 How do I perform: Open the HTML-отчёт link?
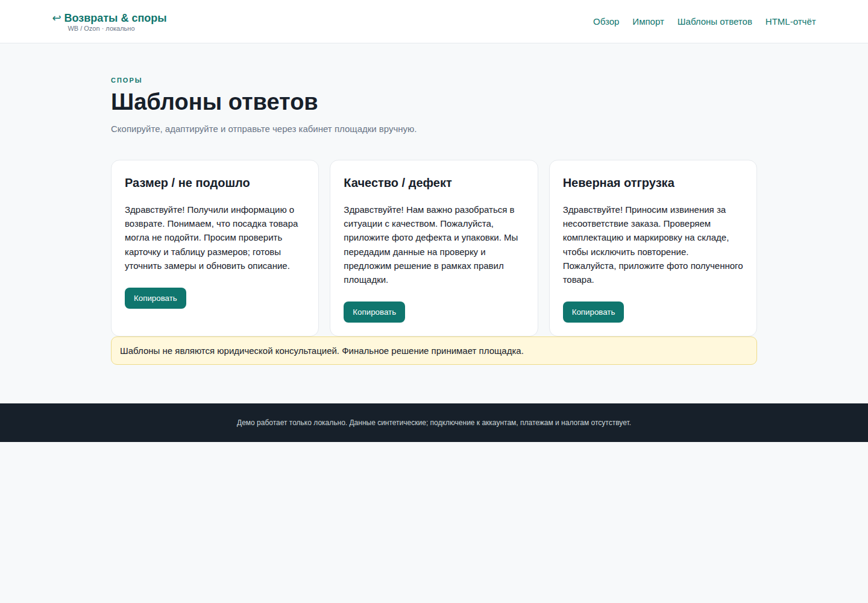tap(790, 22)
